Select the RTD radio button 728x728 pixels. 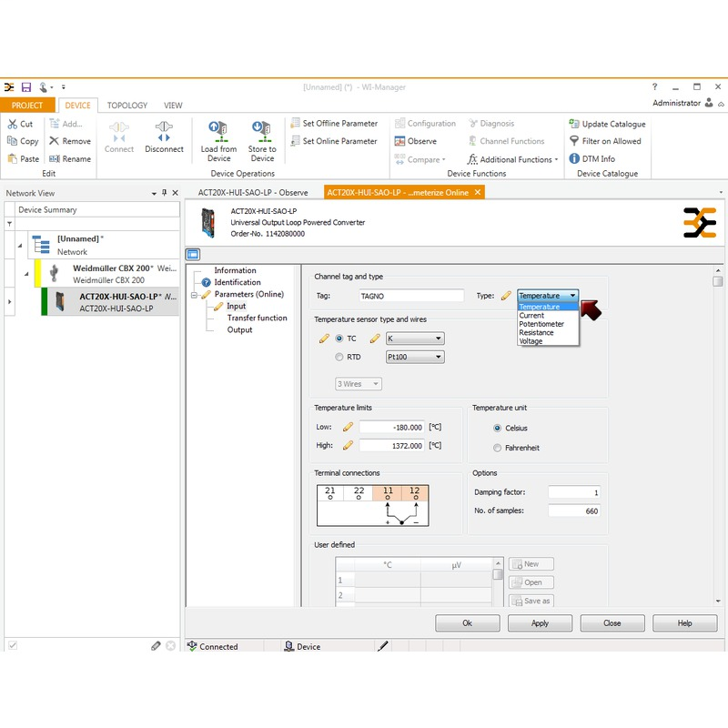pos(339,357)
